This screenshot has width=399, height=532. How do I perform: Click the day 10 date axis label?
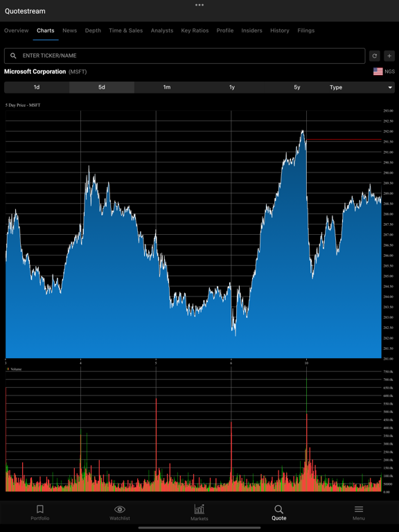pyautogui.click(x=306, y=363)
